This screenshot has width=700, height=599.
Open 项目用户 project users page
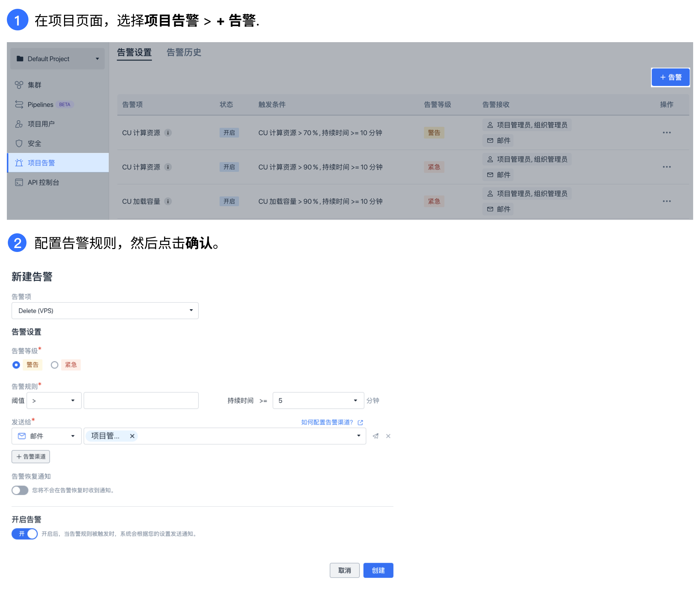58,124
